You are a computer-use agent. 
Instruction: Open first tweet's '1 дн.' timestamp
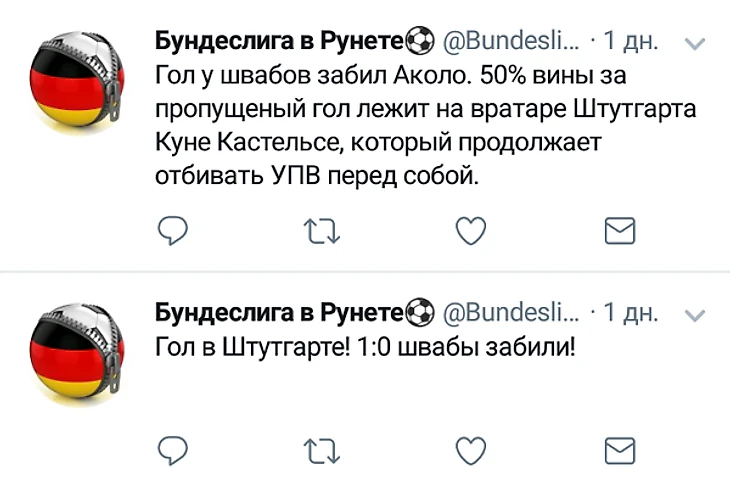tap(630, 43)
